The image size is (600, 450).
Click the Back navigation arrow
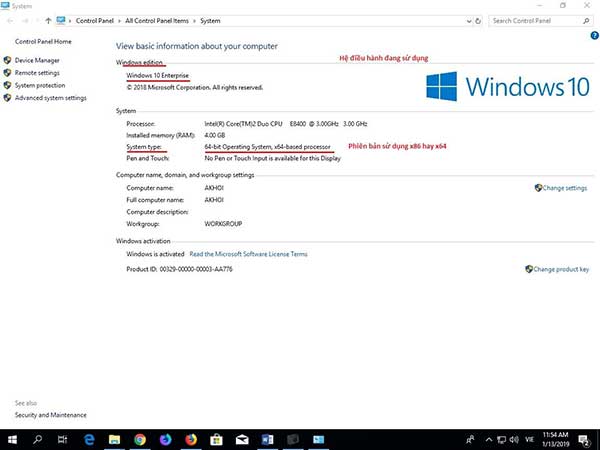point(10,21)
